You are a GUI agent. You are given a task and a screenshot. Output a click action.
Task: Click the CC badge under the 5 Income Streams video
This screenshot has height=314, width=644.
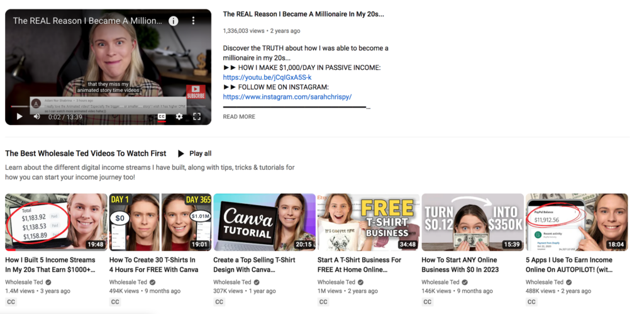tap(11, 302)
